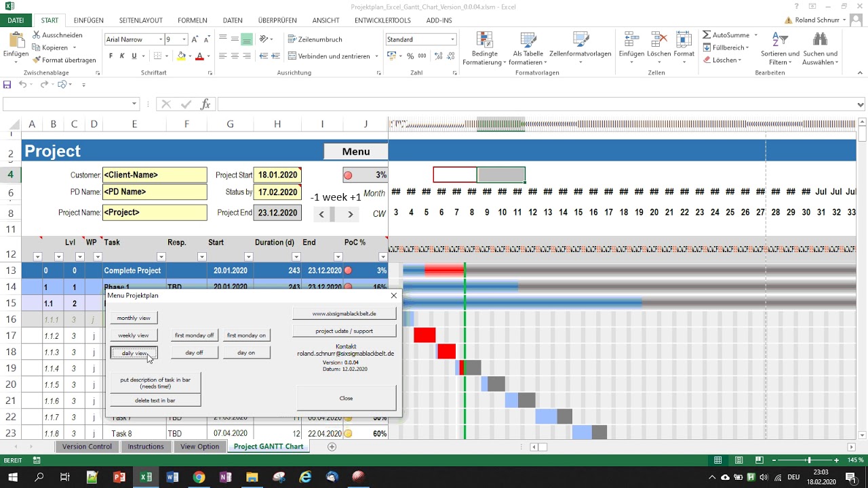Click Format übertragen paintbrush
This screenshot has width=868, height=488.
(x=64, y=60)
